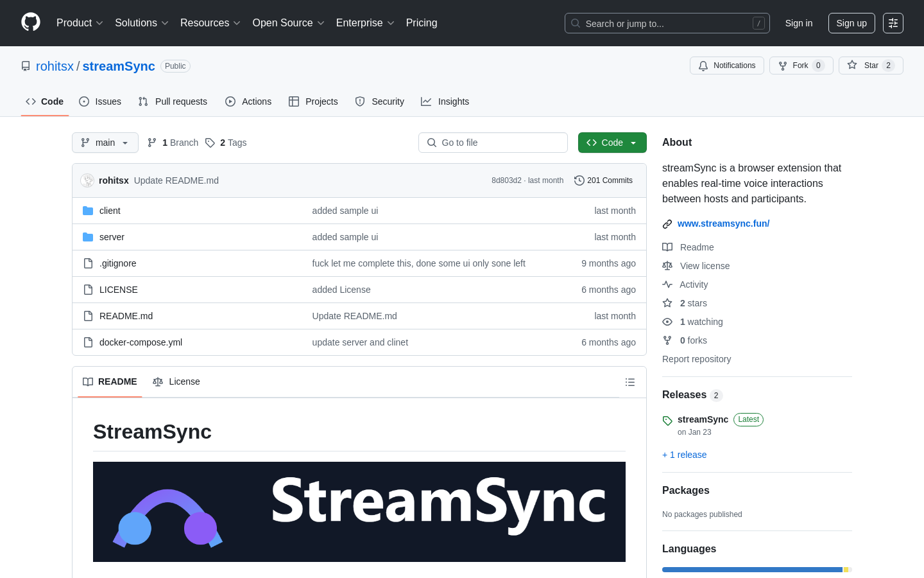View the 201 Commits history

[x=603, y=180]
